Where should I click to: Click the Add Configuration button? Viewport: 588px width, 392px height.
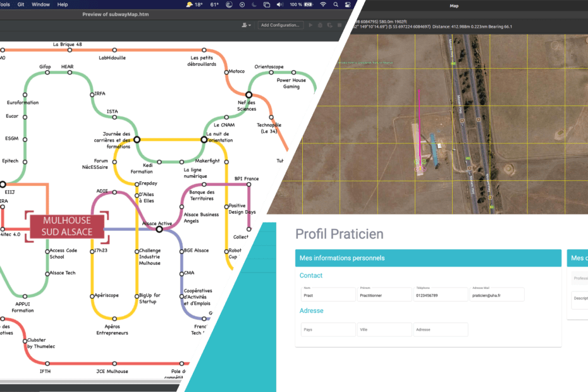tap(280, 25)
